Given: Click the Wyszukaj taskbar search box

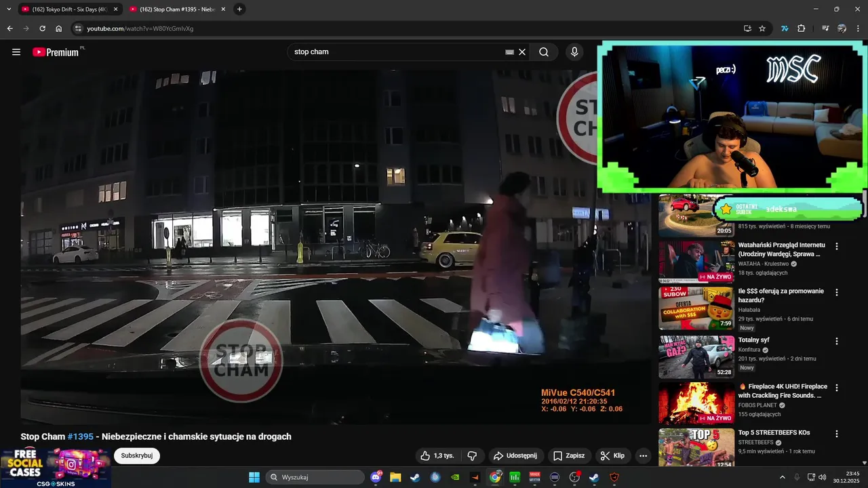Looking at the screenshot, I should tap(315, 477).
